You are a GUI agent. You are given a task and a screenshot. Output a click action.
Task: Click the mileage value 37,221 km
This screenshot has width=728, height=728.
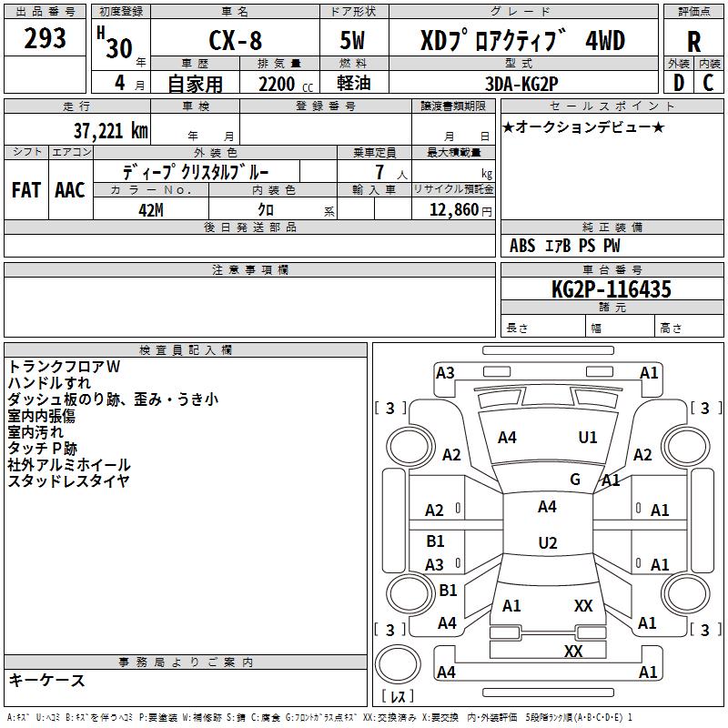(111, 131)
